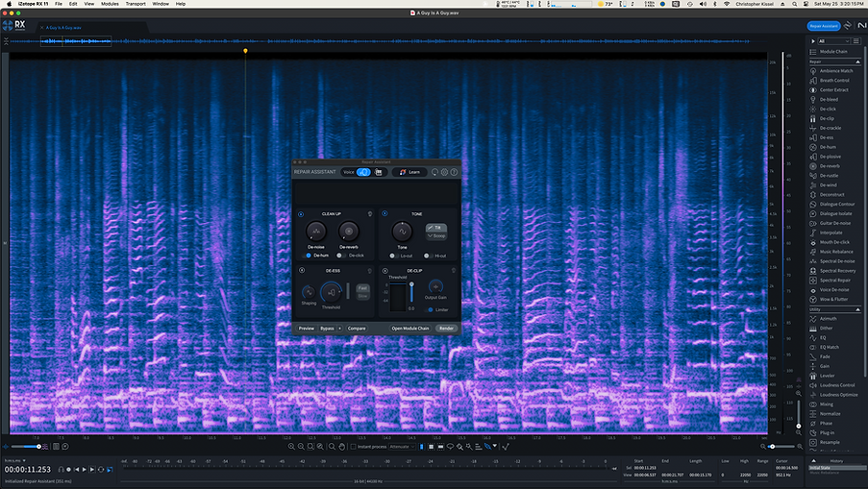Click the Repair Assistant header button
The width and height of the screenshot is (868, 489).
coord(823,26)
